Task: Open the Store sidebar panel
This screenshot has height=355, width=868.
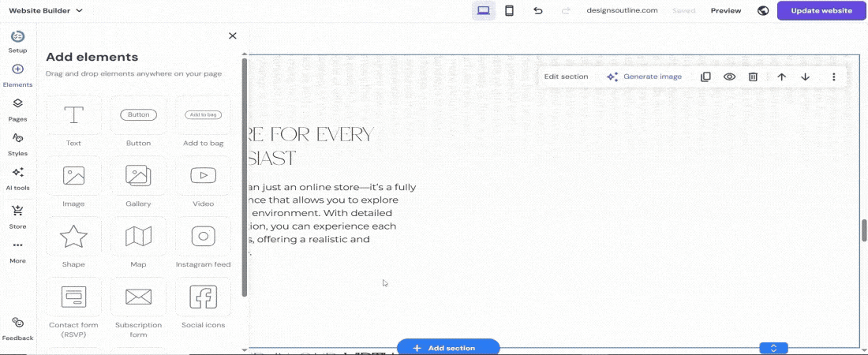Action: pyautogui.click(x=17, y=217)
